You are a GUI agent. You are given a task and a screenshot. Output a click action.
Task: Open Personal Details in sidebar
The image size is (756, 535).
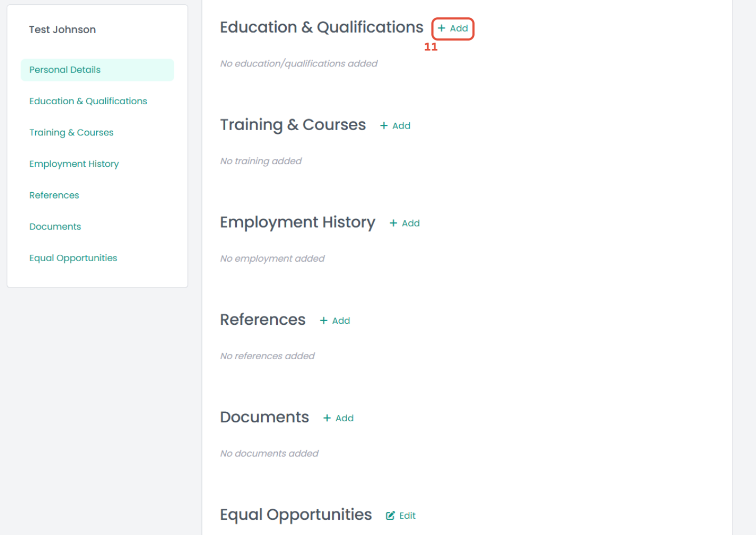click(65, 70)
